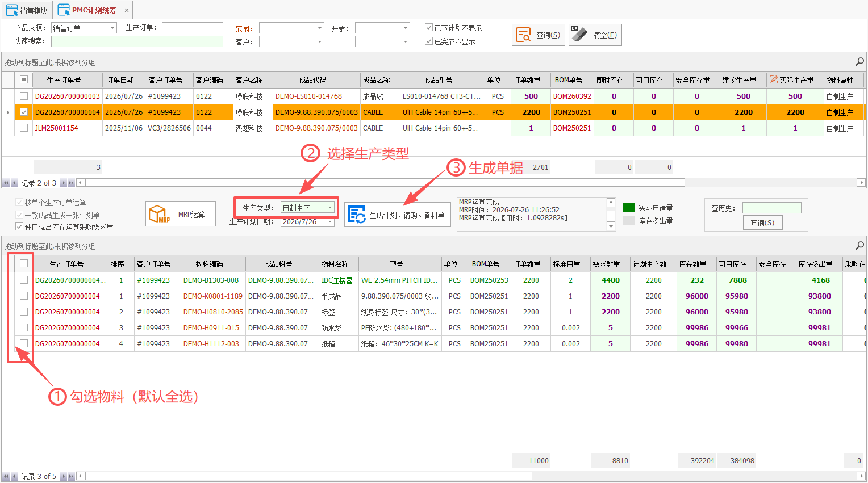This screenshot has width=868, height=483.
Task: Click the upper grid horizontal scrollbar
Action: (x=385, y=183)
